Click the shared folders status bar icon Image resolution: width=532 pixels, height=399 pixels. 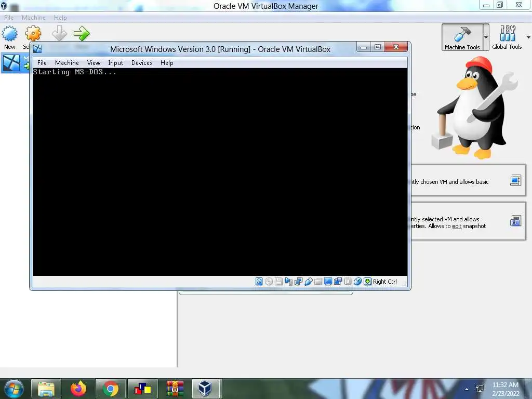(x=318, y=281)
